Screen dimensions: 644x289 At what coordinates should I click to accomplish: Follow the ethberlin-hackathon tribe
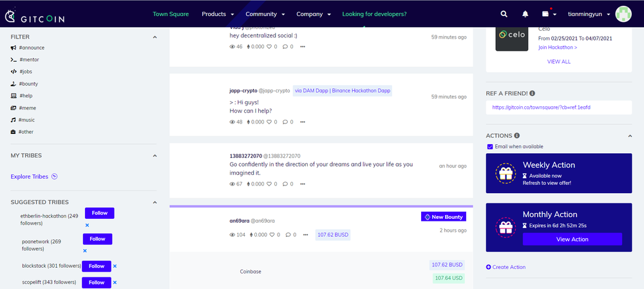(x=99, y=213)
